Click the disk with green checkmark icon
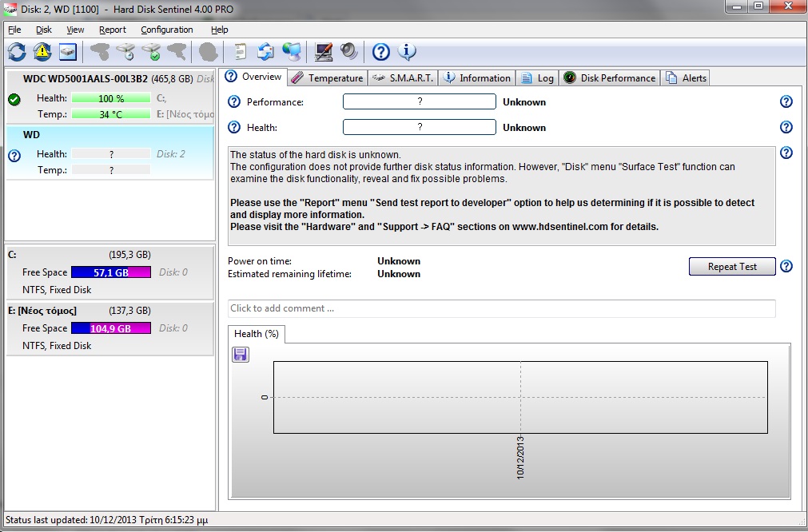The image size is (808, 532). (151, 51)
